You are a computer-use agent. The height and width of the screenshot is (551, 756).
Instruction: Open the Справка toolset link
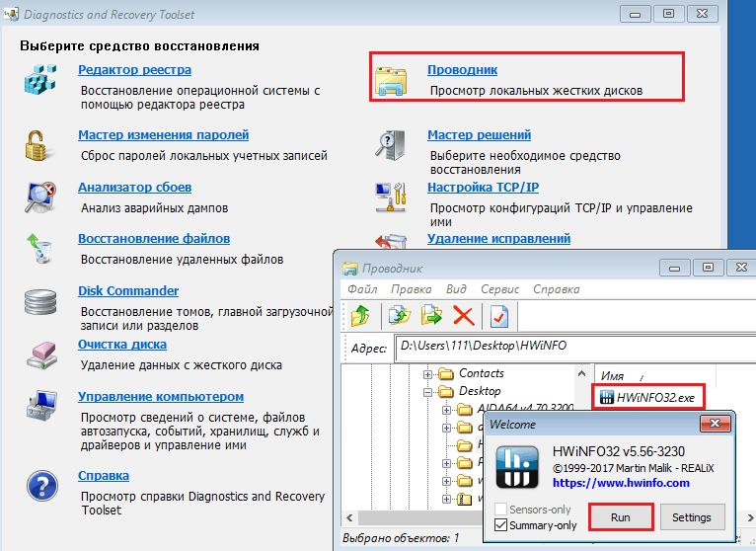tap(104, 476)
